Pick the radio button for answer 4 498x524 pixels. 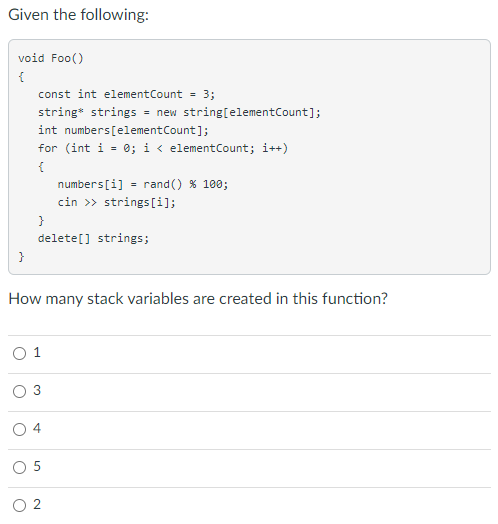(19, 429)
